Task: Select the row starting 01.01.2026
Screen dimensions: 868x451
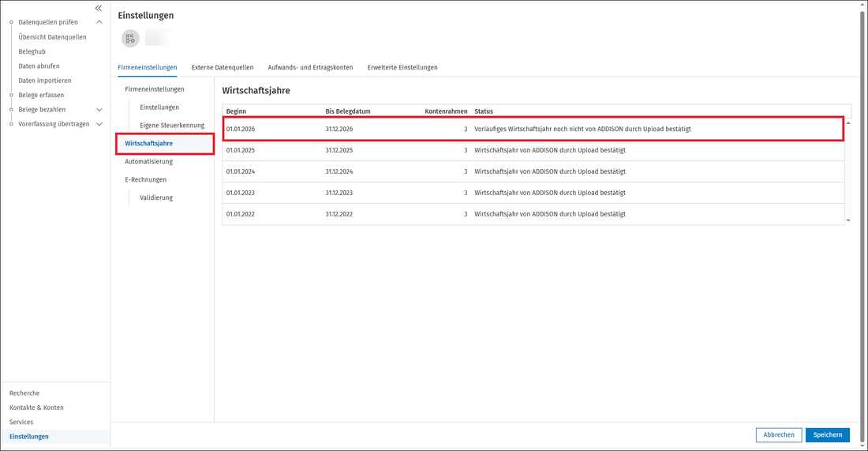Action: [x=533, y=129]
